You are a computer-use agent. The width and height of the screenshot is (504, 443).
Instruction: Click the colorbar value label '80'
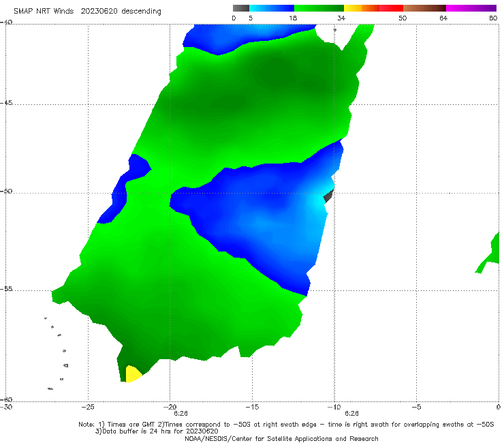tap(493, 18)
